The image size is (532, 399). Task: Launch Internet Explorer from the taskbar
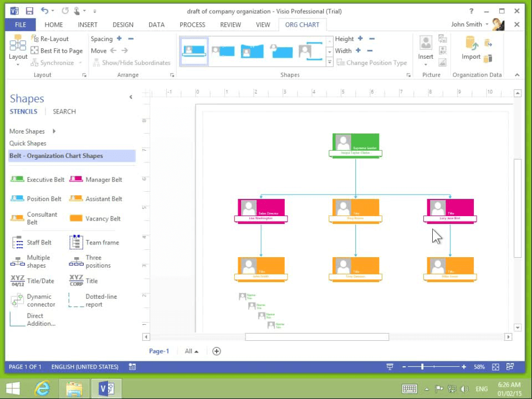pos(43,388)
